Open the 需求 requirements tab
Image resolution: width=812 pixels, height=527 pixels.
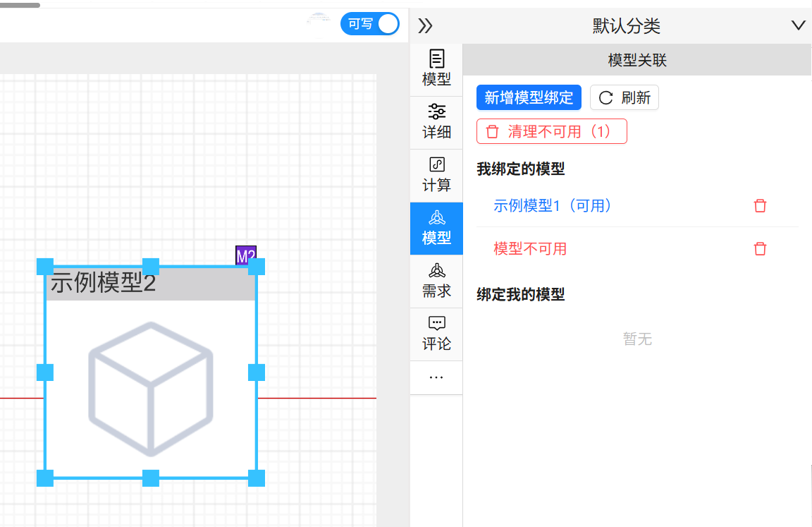click(436, 281)
